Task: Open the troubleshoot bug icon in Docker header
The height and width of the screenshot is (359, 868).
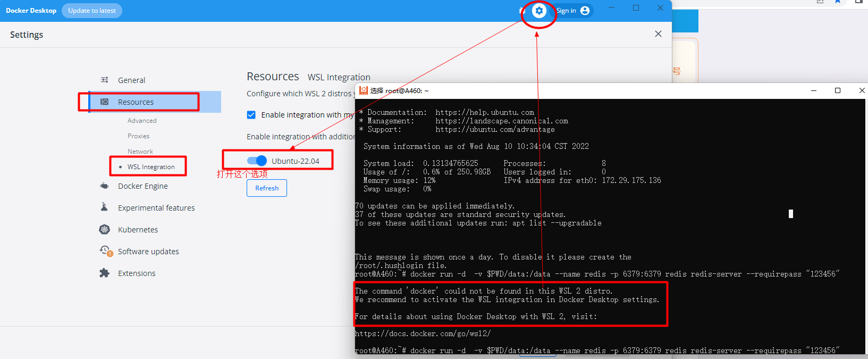Action: (521, 11)
